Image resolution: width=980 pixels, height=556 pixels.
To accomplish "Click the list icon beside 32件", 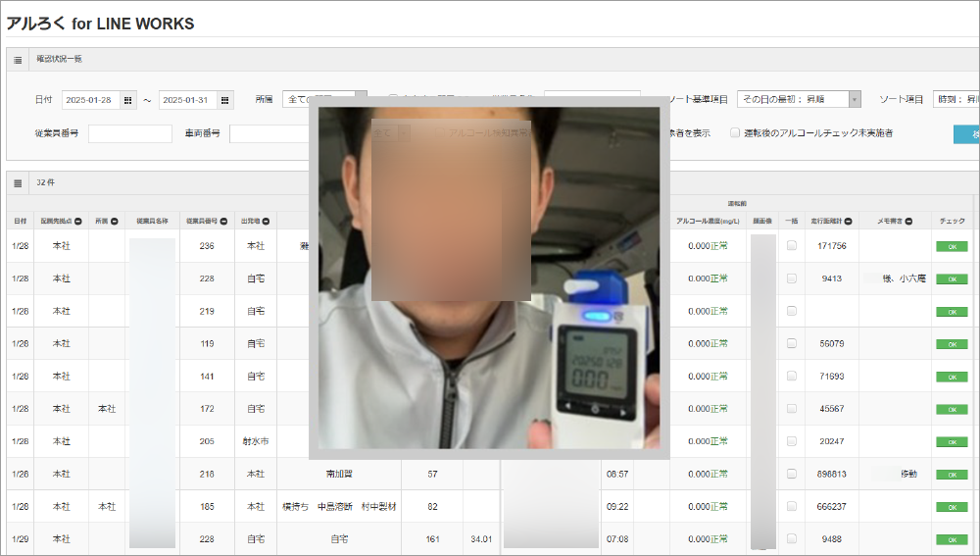I will [19, 182].
